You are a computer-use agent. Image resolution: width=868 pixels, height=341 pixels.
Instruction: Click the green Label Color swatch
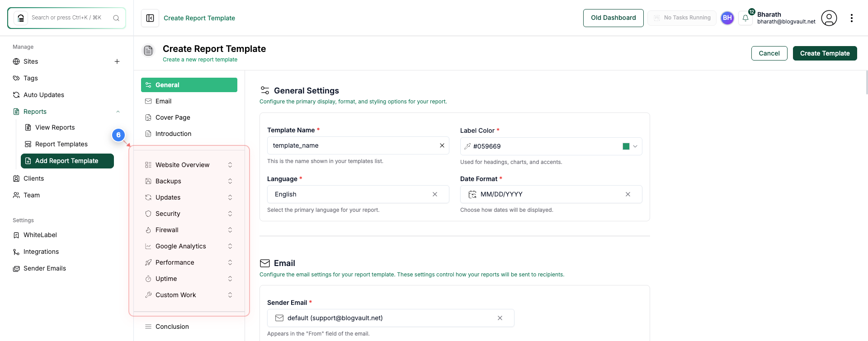click(626, 146)
